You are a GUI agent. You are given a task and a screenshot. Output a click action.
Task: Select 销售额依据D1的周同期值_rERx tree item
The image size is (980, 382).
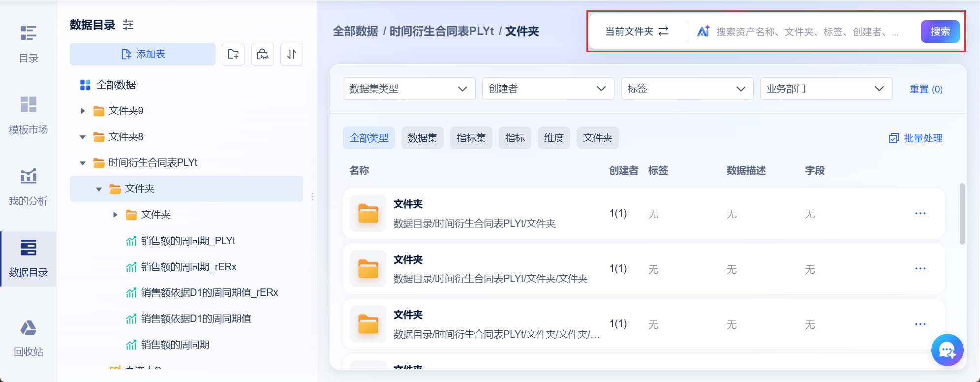(x=210, y=292)
